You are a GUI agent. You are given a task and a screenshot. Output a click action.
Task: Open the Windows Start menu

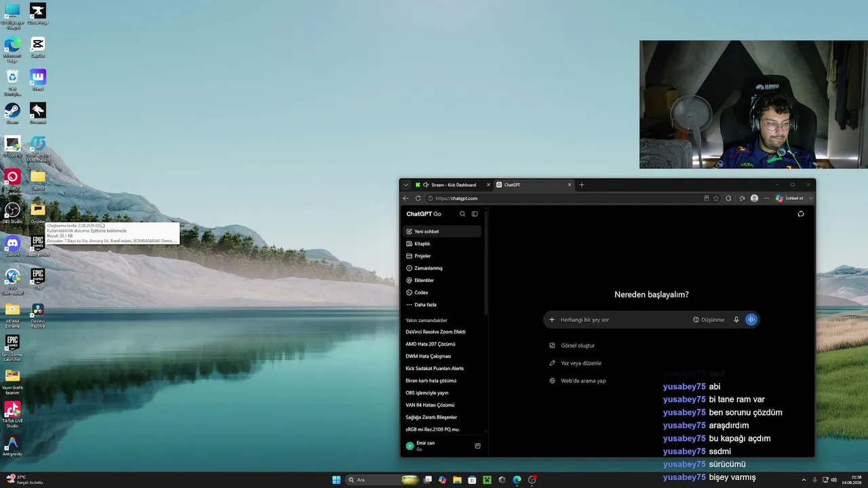336,480
